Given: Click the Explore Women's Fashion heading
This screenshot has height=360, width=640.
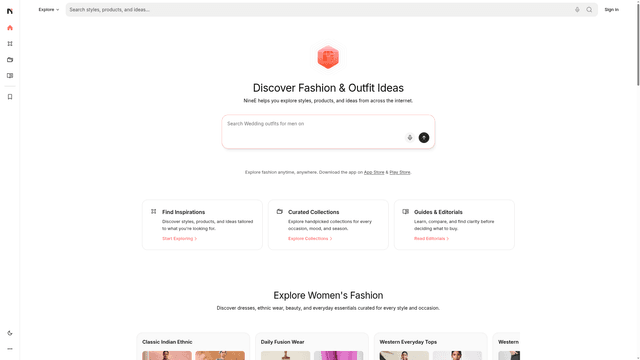Looking at the screenshot, I should pos(328,296).
